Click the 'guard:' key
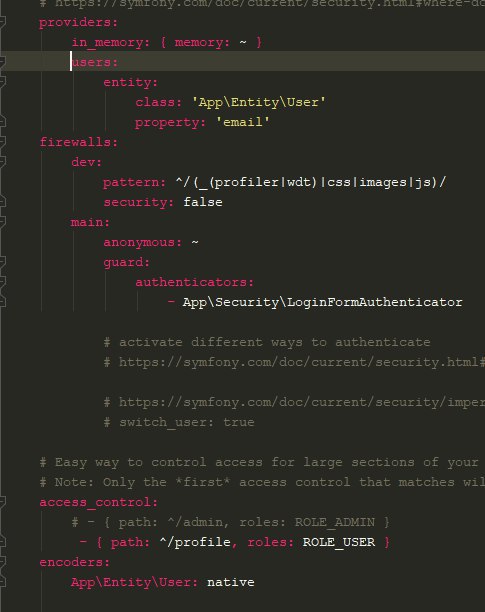Image resolution: width=485 pixels, height=612 pixels. [127, 262]
